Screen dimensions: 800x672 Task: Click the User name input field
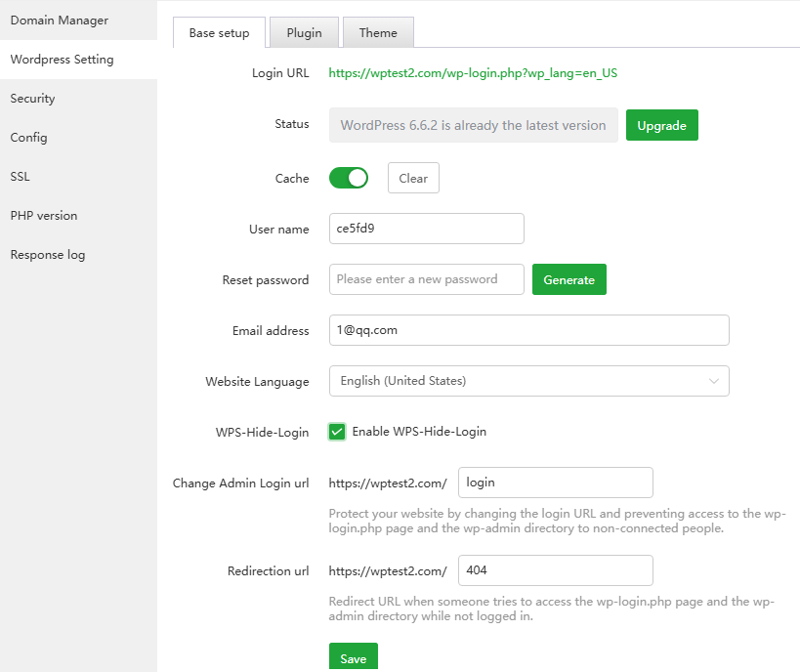coord(426,229)
